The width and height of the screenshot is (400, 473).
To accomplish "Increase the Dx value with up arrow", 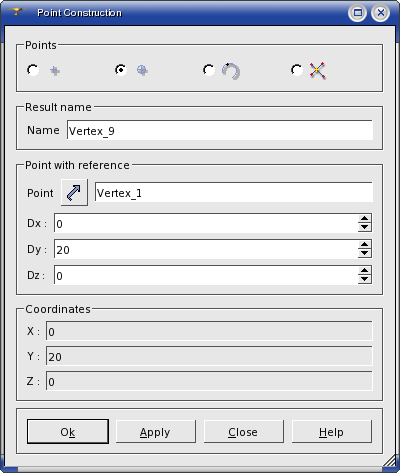I will 365,219.
